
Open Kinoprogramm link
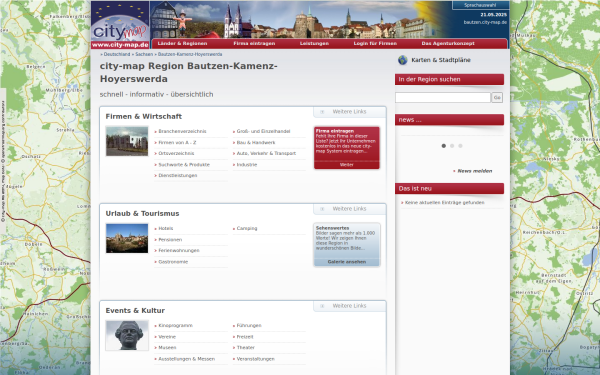tap(175, 326)
